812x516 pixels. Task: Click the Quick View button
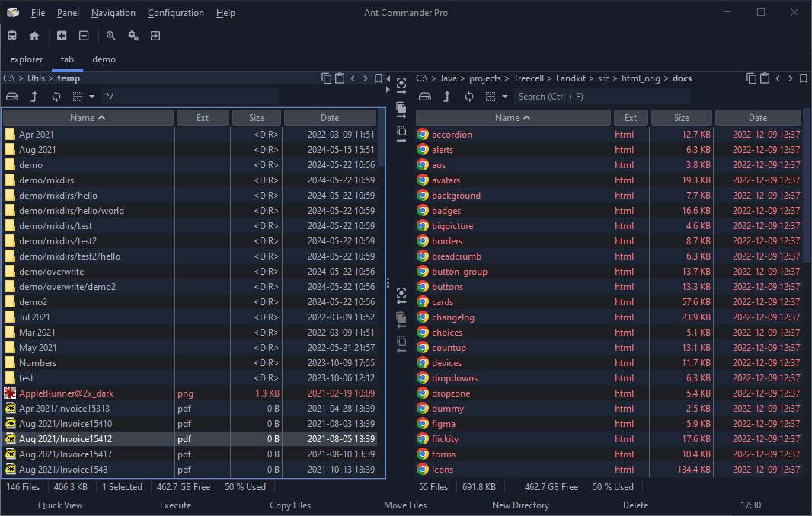click(x=60, y=505)
